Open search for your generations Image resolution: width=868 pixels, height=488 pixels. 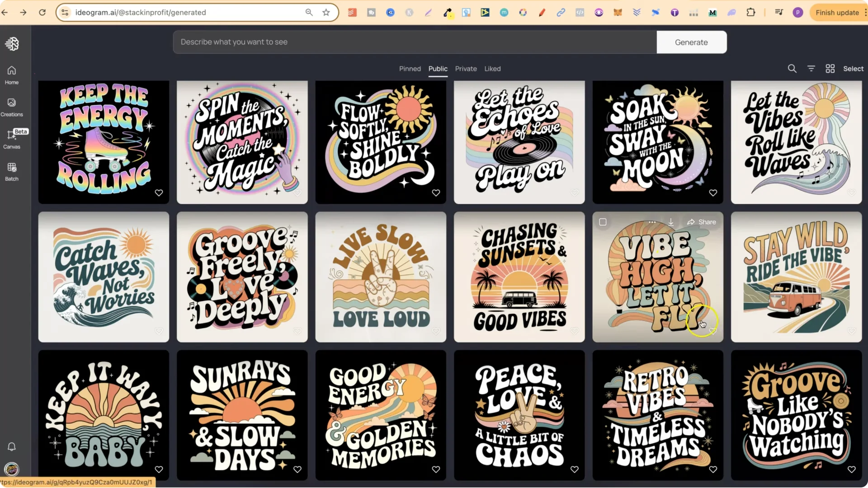792,68
